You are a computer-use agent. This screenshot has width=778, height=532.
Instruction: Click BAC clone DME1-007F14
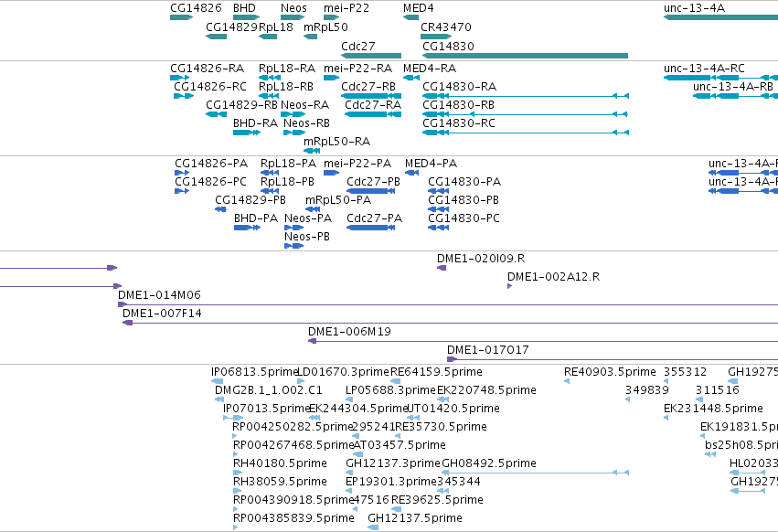point(450,323)
